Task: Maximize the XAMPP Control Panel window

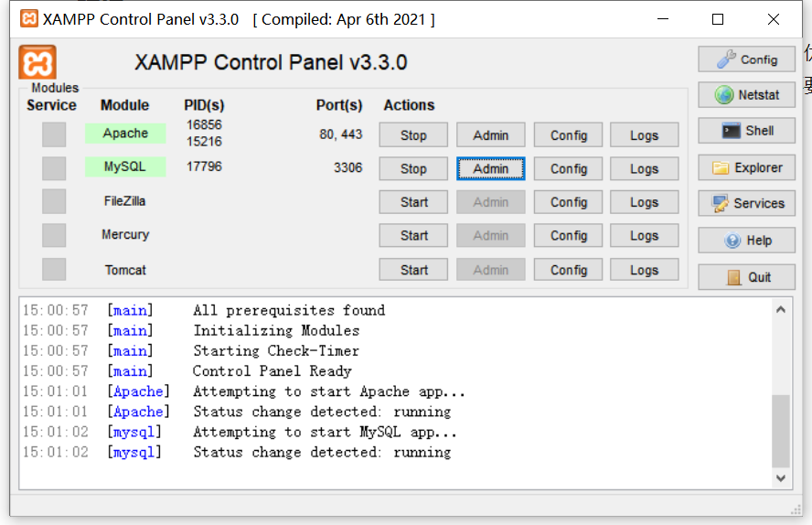Action: click(718, 19)
